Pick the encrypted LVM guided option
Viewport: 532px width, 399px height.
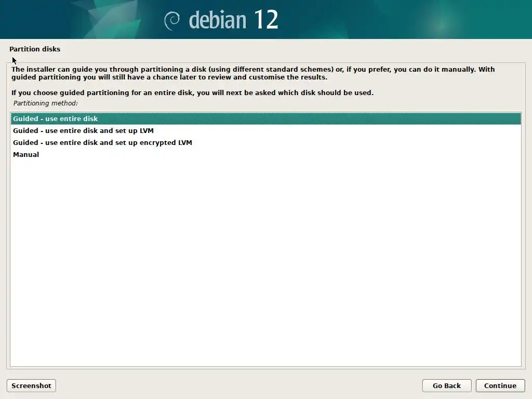[x=265, y=142]
